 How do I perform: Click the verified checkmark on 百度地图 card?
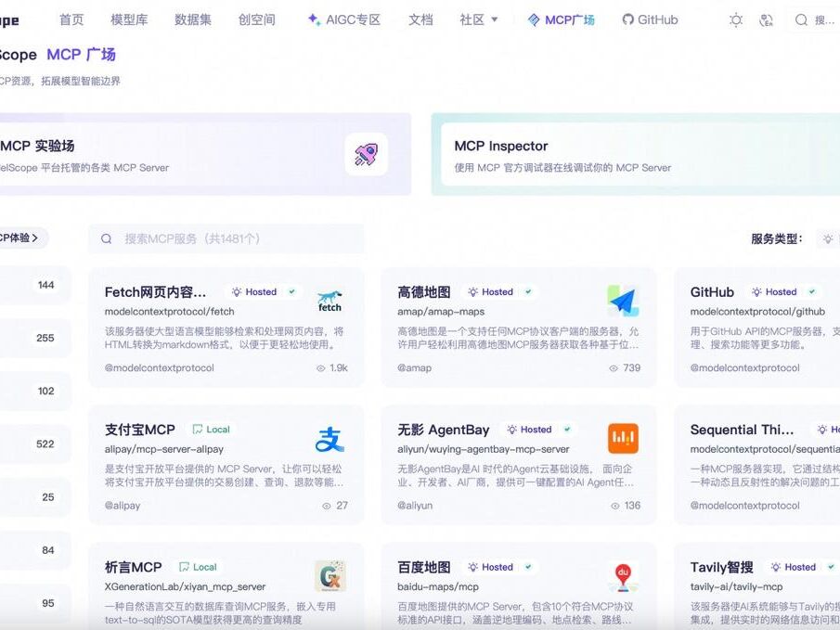528,567
